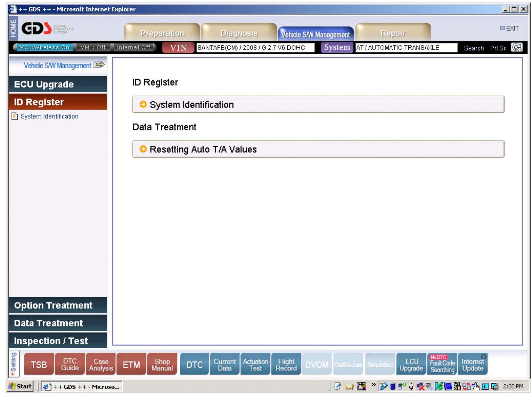
Task: Launch the Actuation Test tool
Action: pos(255,365)
